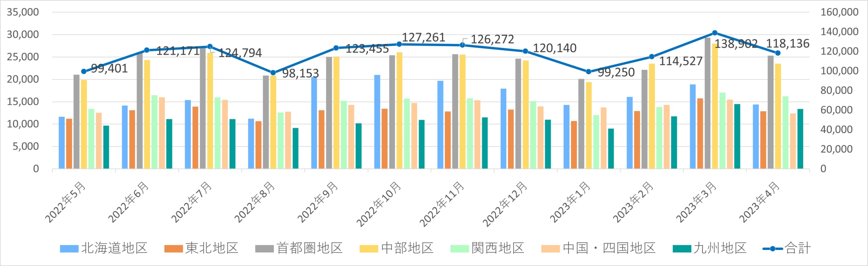Select the 中部地区 yellow legend swatch

pos(369,249)
